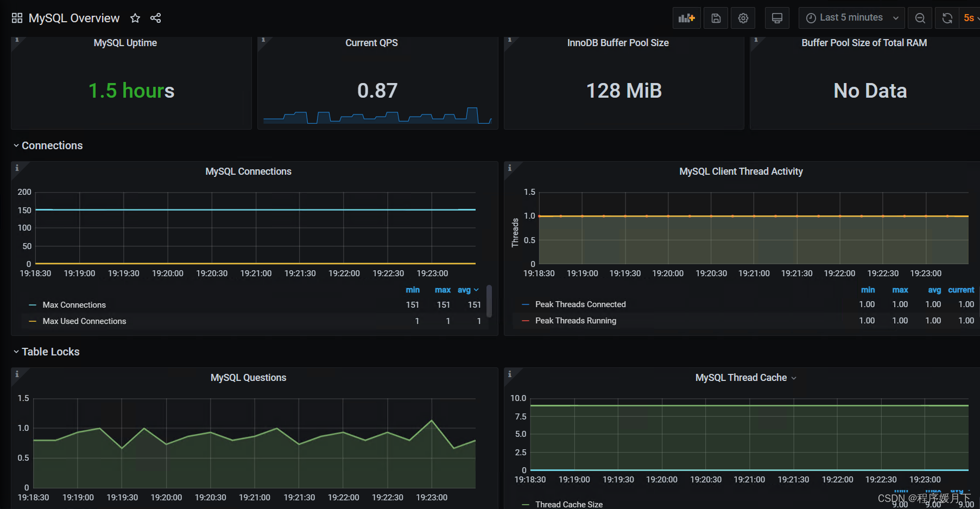This screenshot has width=980, height=509.
Task: Collapse the Table Locks row
Action: click(46, 352)
